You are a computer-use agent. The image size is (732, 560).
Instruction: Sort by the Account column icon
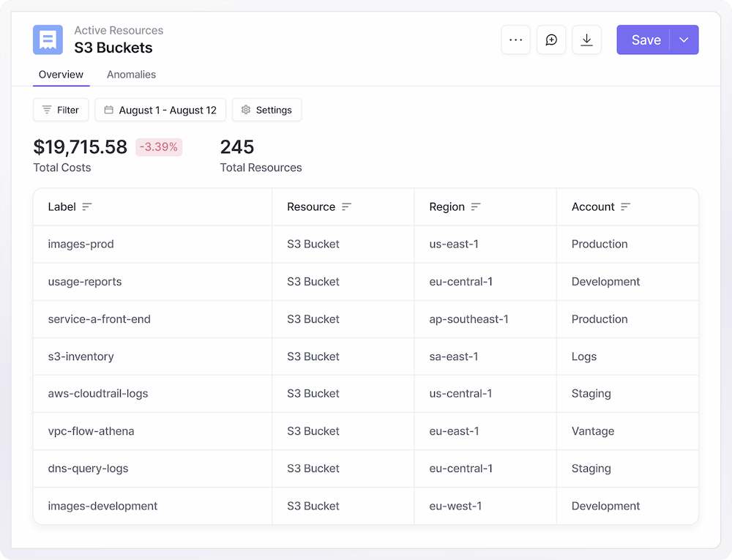[625, 207]
